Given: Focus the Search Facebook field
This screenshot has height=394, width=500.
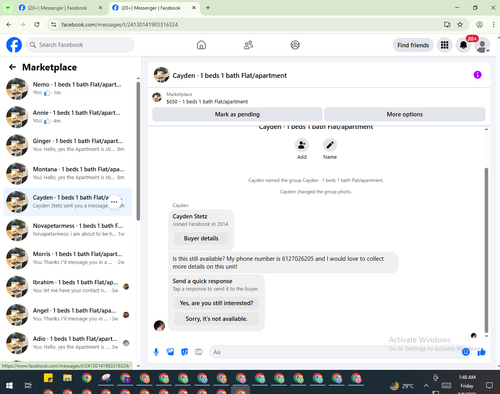Looking at the screenshot, I should pos(80,45).
